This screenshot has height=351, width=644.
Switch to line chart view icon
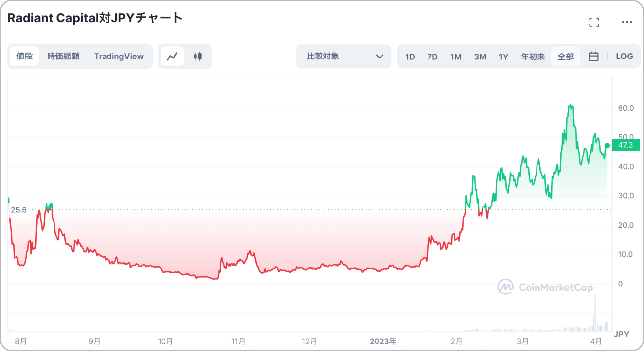(172, 57)
